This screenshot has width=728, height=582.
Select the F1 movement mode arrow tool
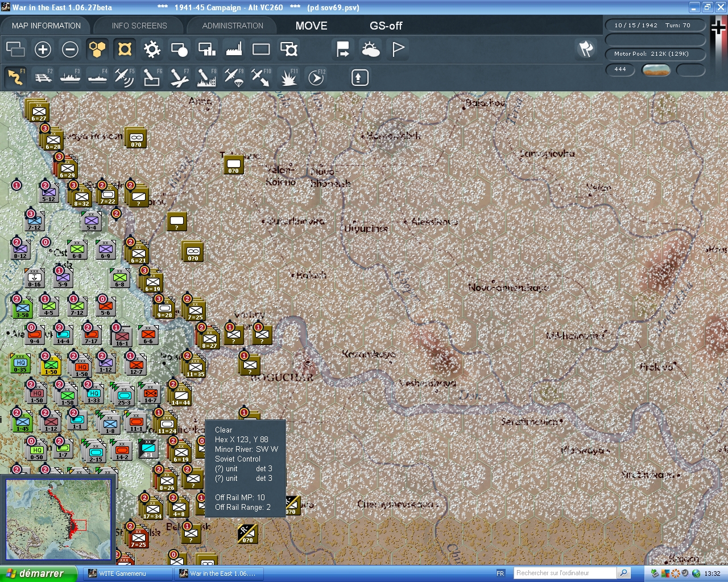tap(15, 77)
